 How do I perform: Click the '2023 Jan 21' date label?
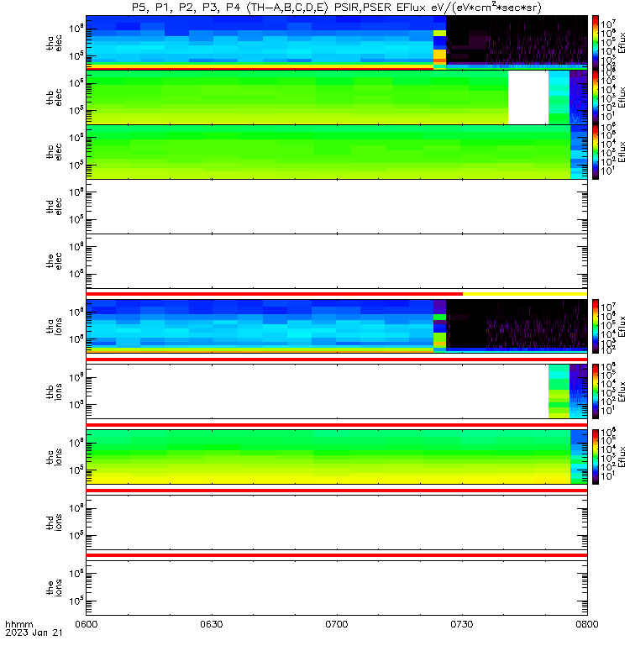coord(34,633)
